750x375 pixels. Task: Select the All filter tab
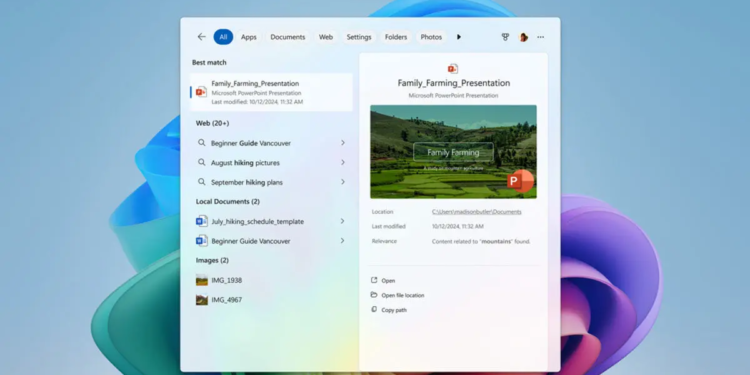click(223, 37)
